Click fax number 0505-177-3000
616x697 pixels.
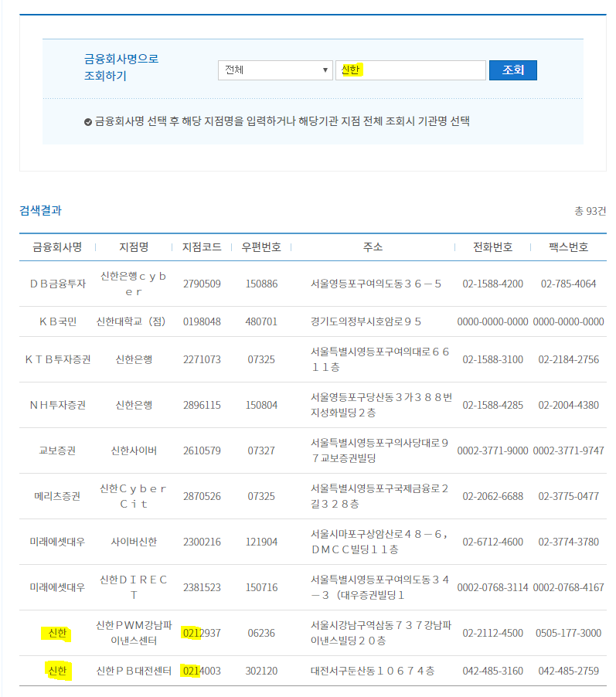(x=568, y=633)
